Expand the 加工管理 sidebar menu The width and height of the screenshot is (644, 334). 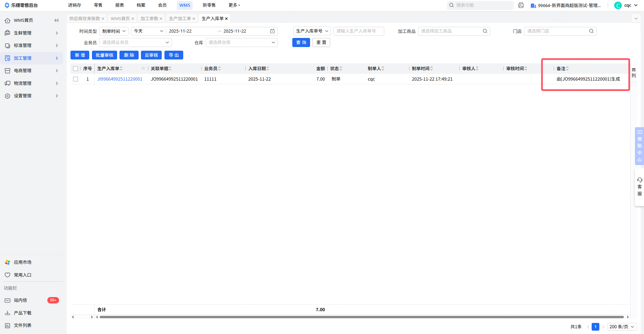[32, 58]
